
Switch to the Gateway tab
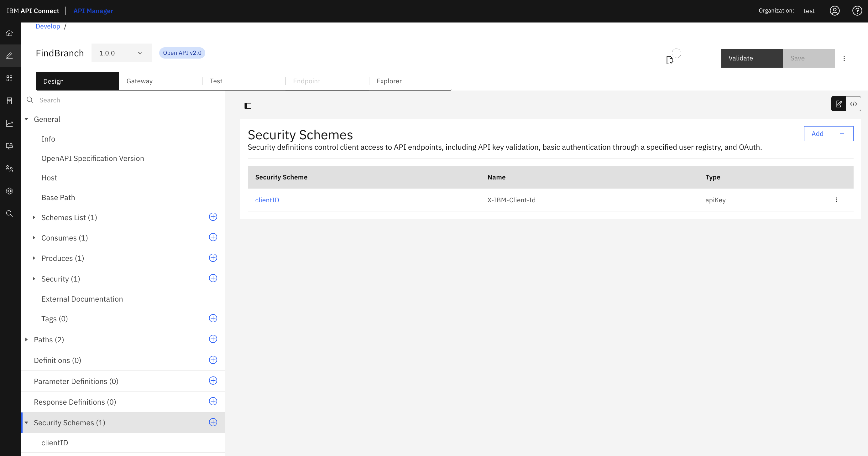click(139, 81)
